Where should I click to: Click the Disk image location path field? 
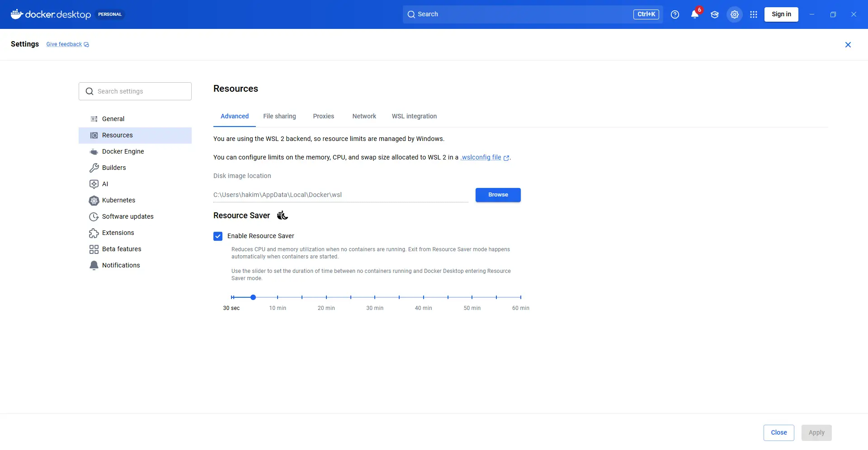[341, 195]
